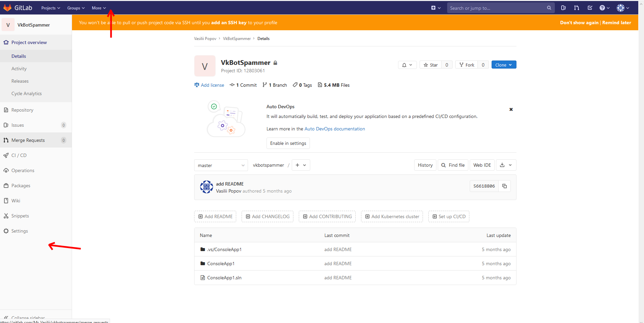Click Find file button
Screen dimensions: 644x323
tap(453, 165)
